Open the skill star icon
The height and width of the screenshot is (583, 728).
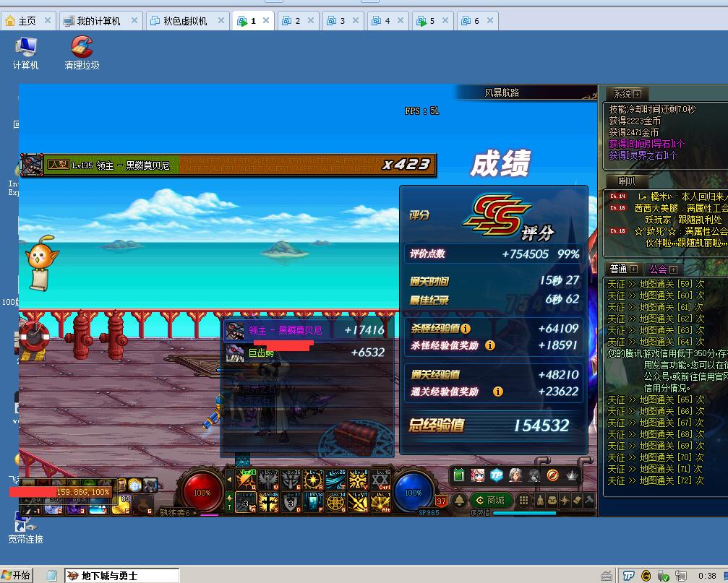565,500
